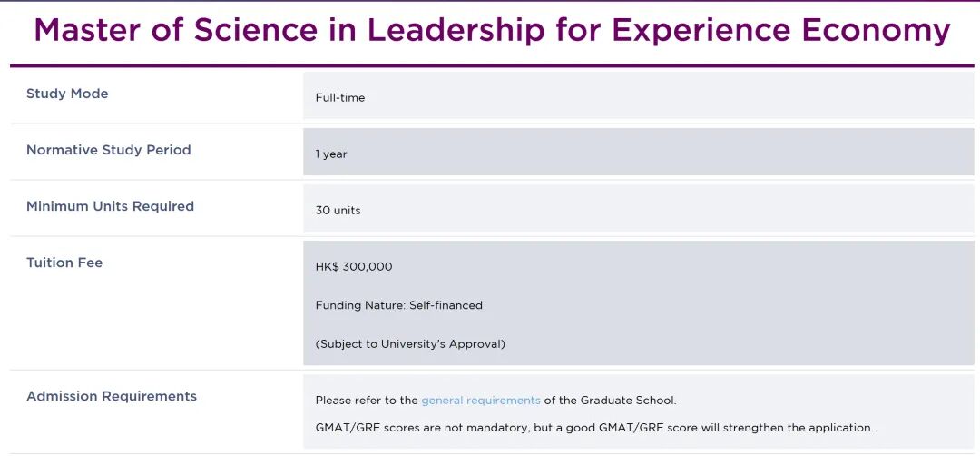Open the general requirements link

[x=480, y=401]
